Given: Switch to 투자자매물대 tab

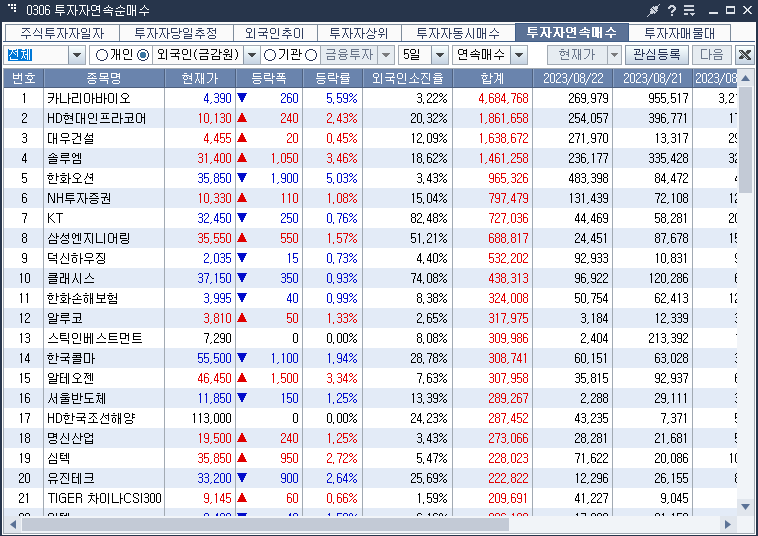Looking at the screenshot, I should coord(679,33).
